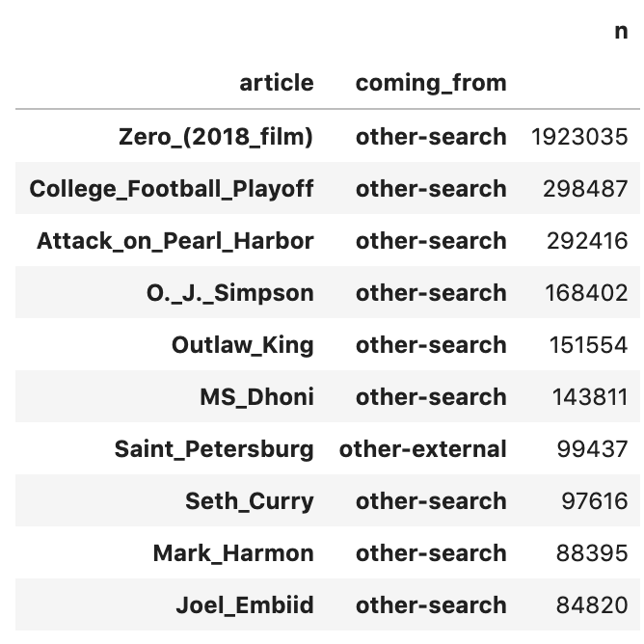644x644 pixels.
Task: Click the 'other-external' source value
Action: tap(422, 449)
